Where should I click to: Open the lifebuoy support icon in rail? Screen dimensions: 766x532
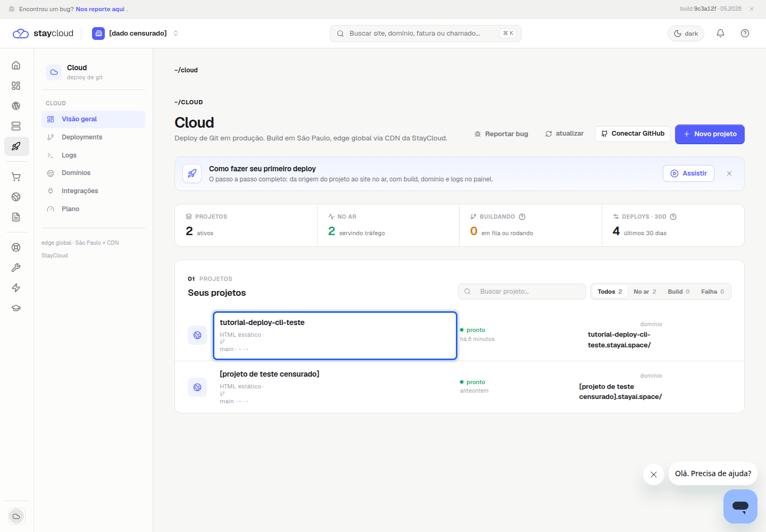pyautogui.click(x=16, y=247)
